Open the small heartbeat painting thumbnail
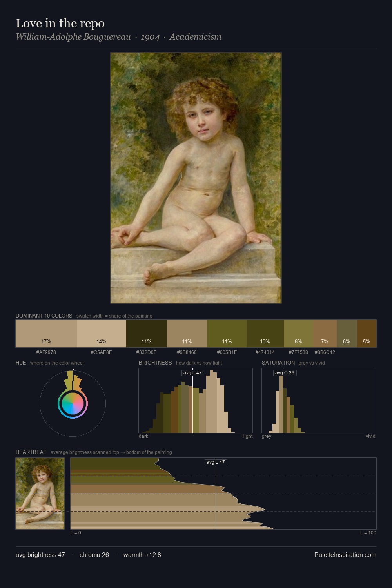Image resolution: width=392 pixels, height=588 pixels. pos(40,494)
